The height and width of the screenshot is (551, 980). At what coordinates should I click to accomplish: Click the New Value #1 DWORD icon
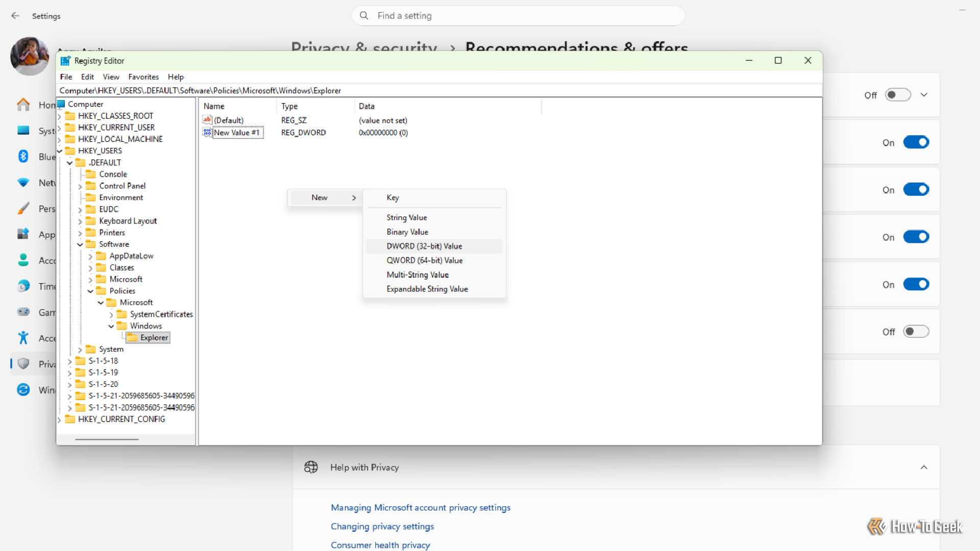pos(207,132)
